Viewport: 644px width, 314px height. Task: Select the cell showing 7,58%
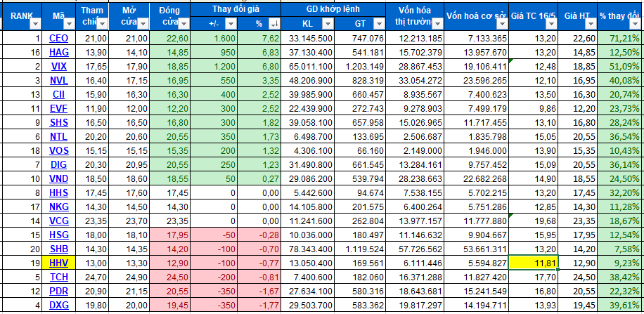[x=621, y=249]
